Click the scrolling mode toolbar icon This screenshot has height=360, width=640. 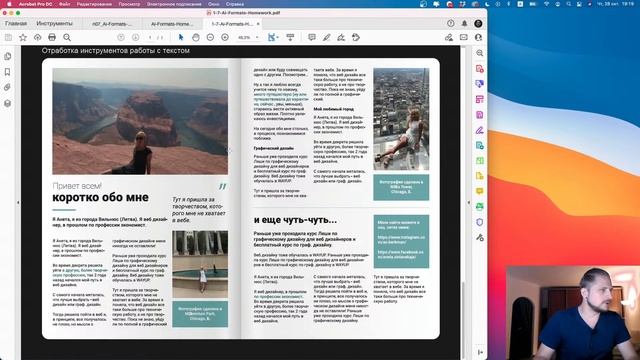(290, 38)
